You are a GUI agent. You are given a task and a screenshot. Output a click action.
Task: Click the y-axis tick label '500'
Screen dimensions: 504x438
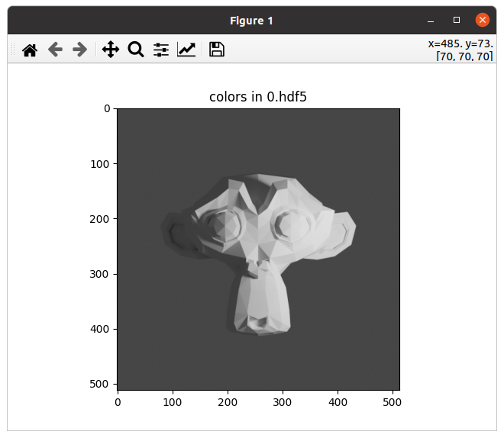tap(99, 384)
